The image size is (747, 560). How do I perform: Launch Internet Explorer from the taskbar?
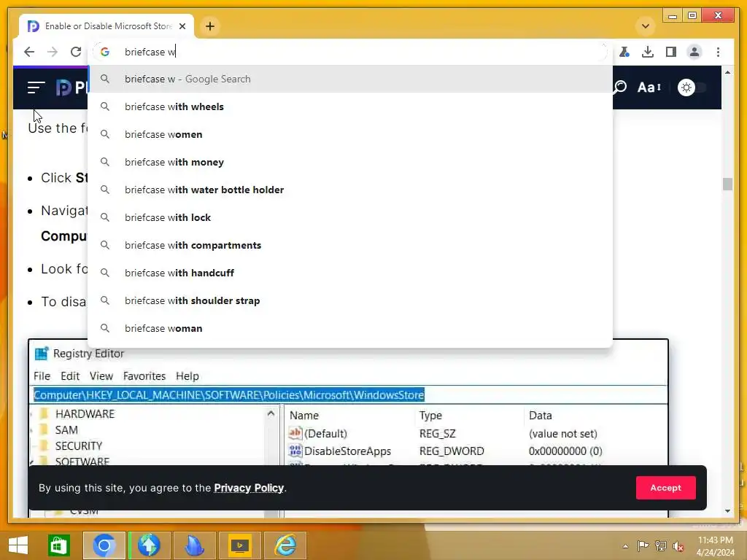click(x=285, y=545)
